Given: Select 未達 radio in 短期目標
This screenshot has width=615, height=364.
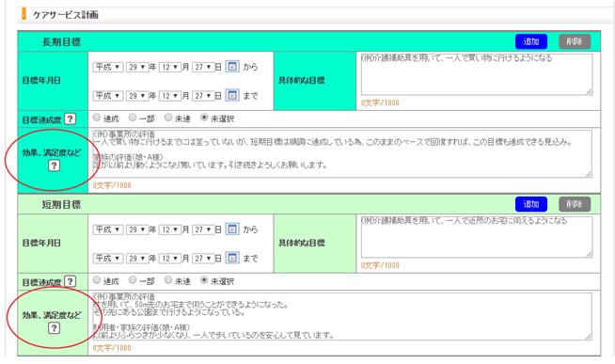Looking at the screenshot, I should tap(168, 279).
